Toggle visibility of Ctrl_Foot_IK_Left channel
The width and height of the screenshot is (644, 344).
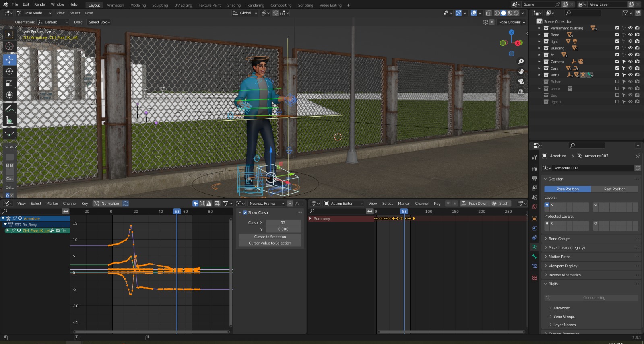coord(19,231)
